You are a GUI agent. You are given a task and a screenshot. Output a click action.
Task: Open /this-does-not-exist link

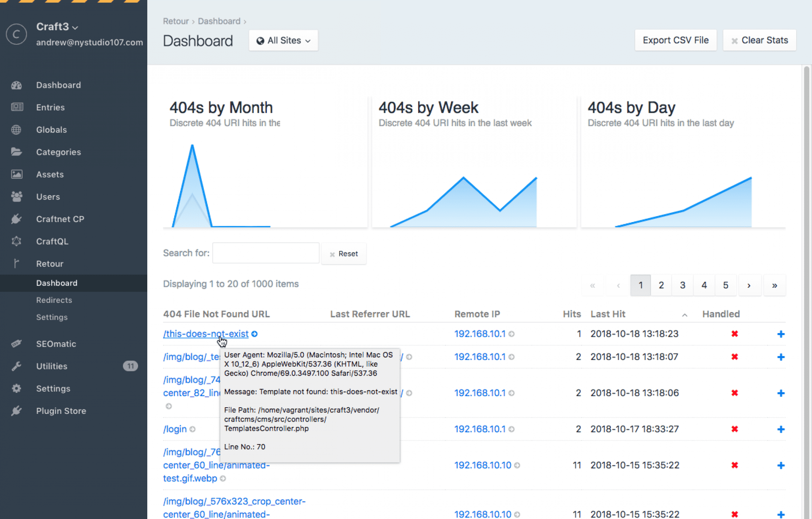(206, 334)
